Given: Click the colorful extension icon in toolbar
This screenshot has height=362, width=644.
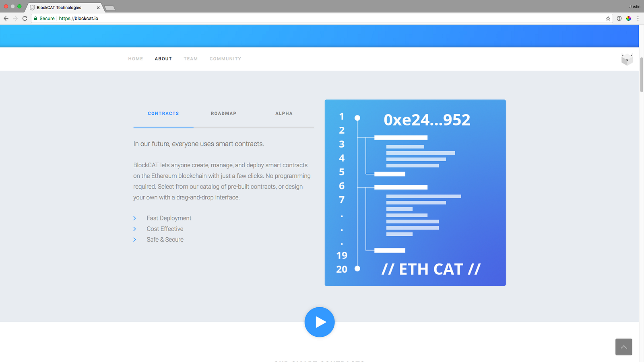Looking at the screenshot, I should point(628,19).
